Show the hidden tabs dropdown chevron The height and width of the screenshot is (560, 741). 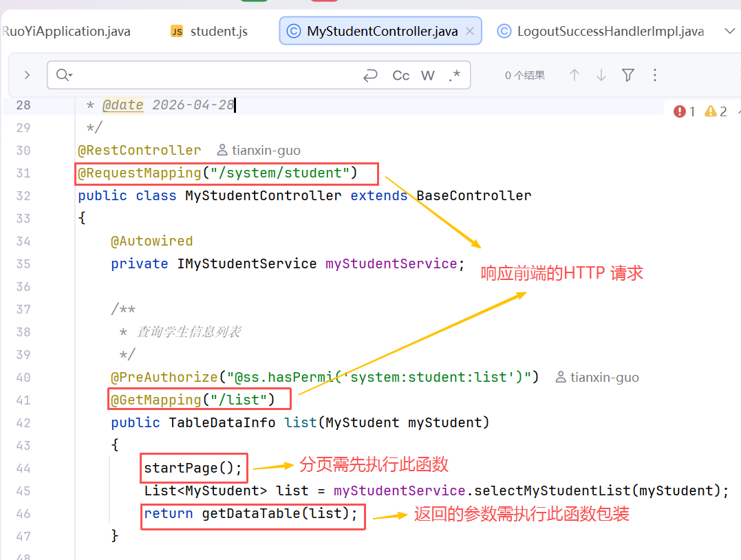coord(730,31)
